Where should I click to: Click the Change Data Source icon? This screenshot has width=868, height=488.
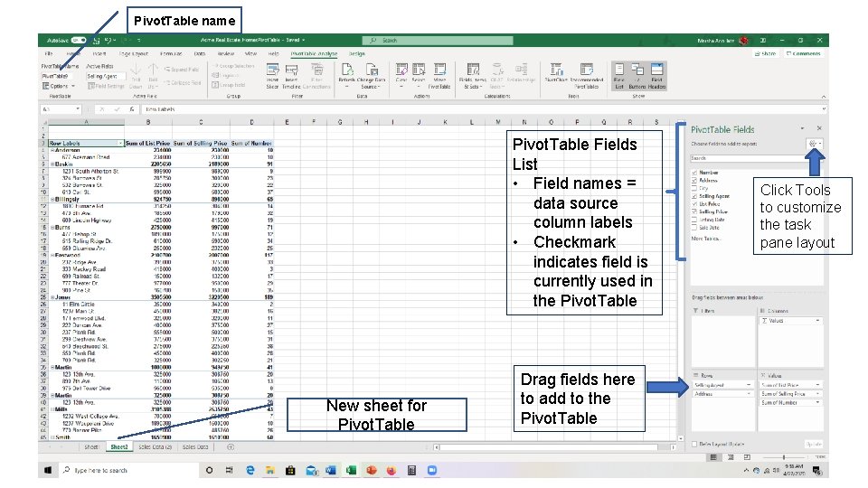(x=372, y=70)
